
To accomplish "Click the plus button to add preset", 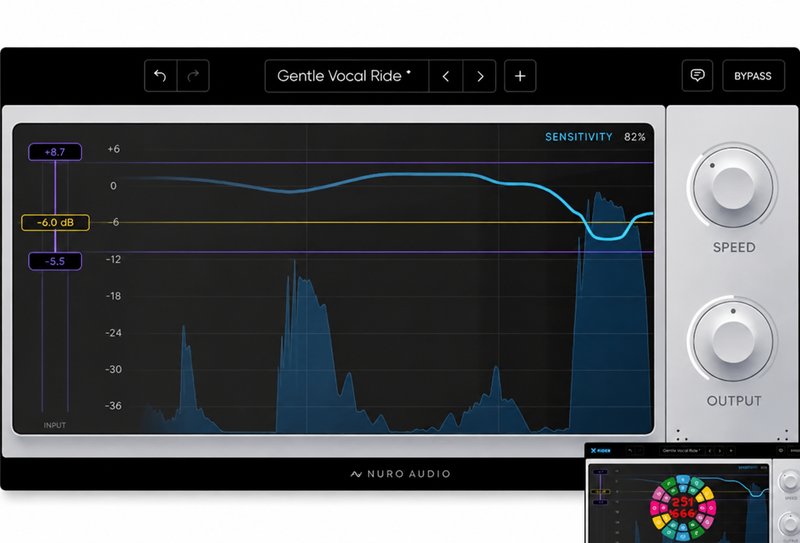I will pyautogui.click(x=520, y=76).
